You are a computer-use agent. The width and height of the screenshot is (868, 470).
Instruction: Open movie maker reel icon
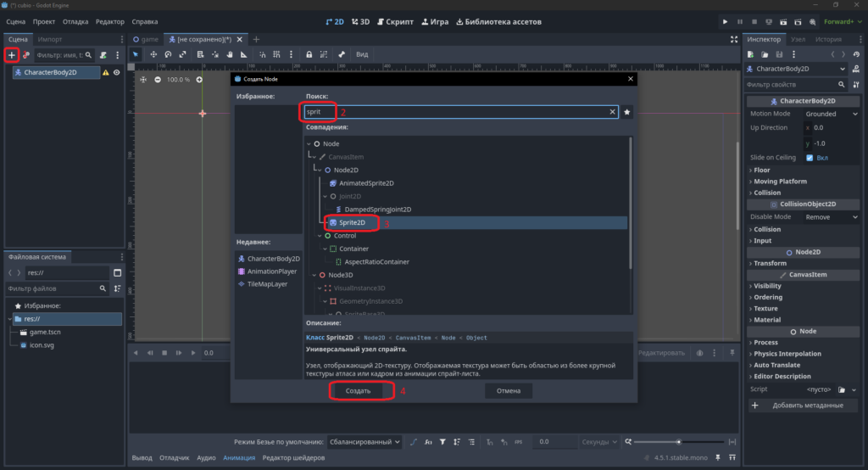pyautogui.click(x=813, y=21)
